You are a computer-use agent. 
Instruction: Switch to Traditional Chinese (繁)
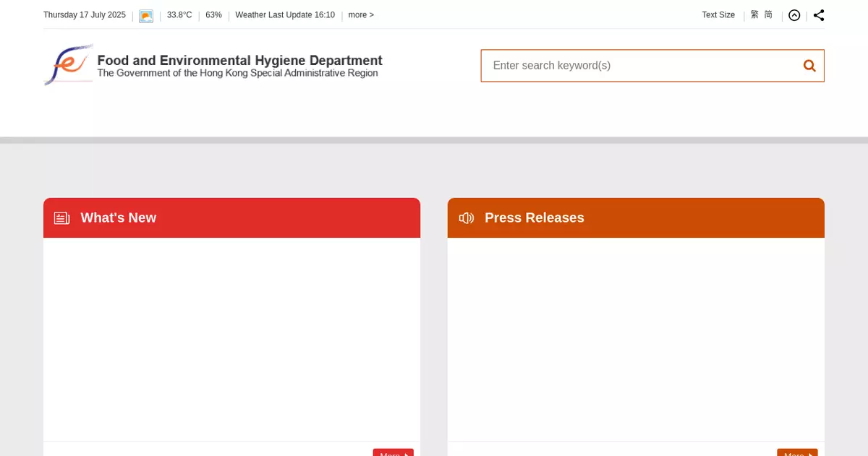point(754,15)
